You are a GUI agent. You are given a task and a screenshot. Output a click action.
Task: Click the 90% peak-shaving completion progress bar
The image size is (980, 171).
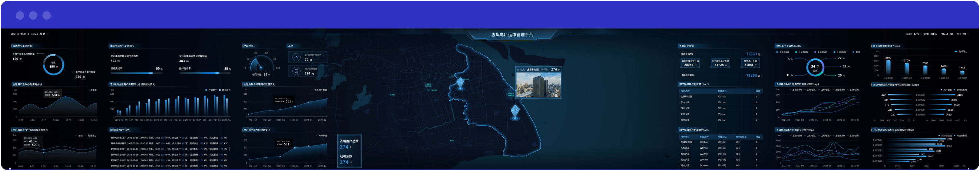[136, 73]
